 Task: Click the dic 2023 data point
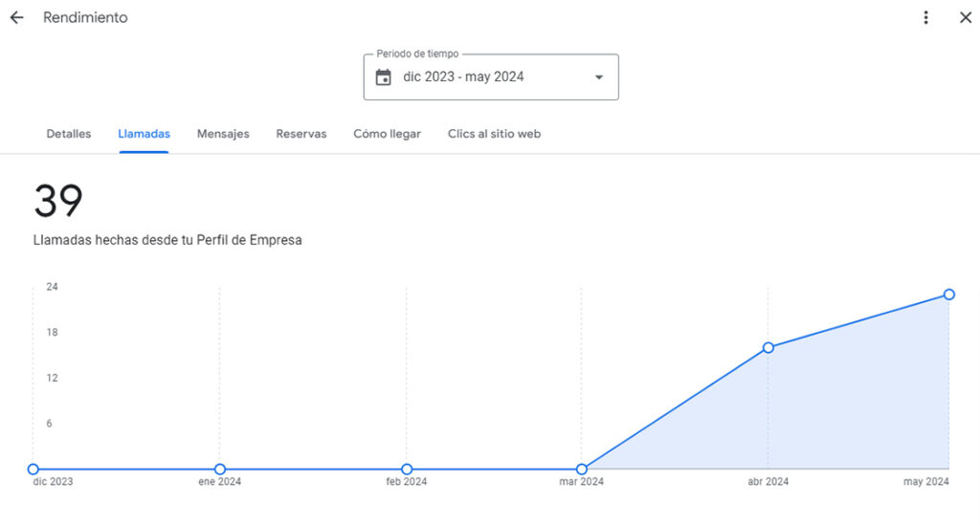pyautogui.click(x=33, y=469)
